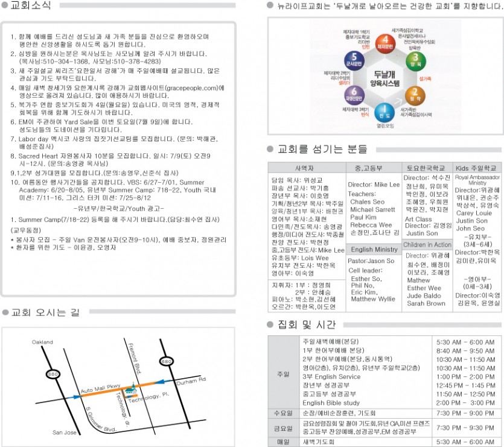Select the 중.고등부 column header
504x447 pixels.
(x=368, y=168)
